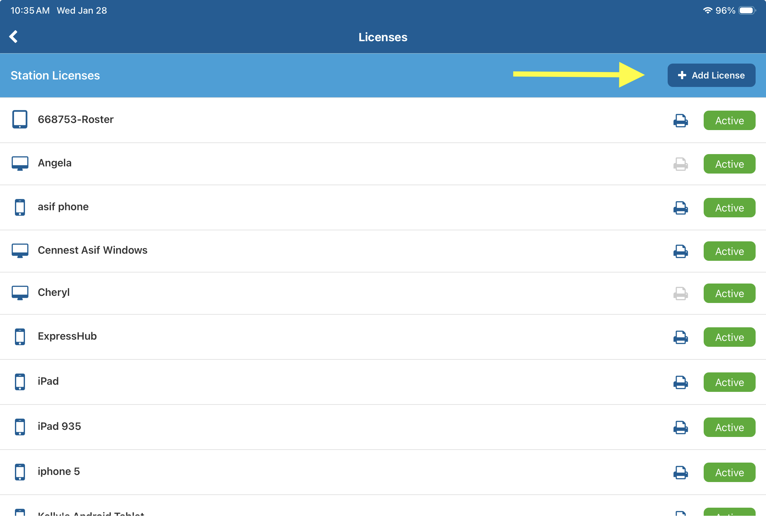Go back using the header chevron
This screenshot has height=532, width=766.
coord(14,37)
